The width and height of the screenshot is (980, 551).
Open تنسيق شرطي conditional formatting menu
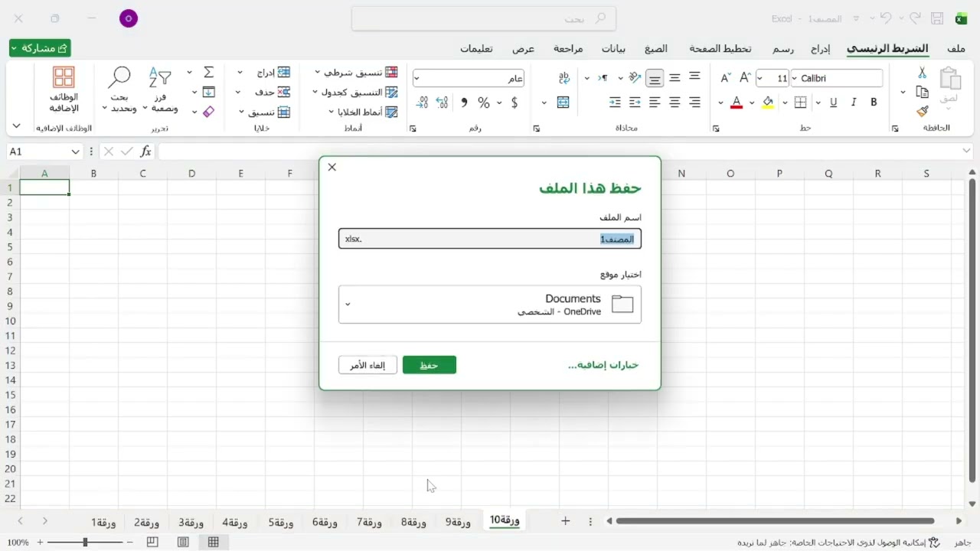pos(356,72)
